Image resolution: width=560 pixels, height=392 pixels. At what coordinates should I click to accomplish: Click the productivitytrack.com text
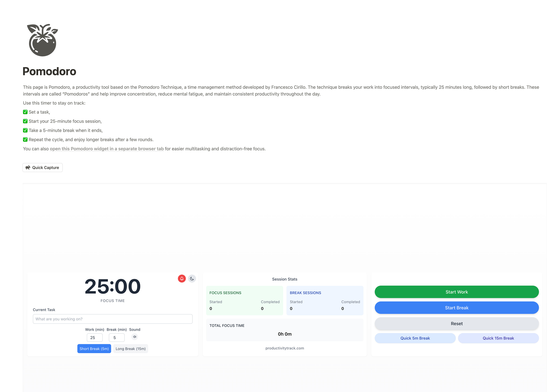pyautogui.click(x=285, y=348)
